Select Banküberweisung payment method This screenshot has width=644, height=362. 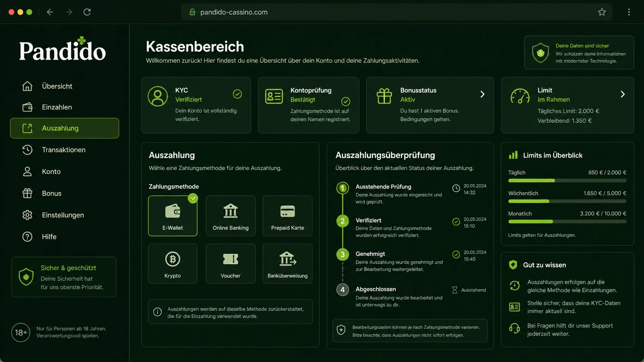coord(287,264)
